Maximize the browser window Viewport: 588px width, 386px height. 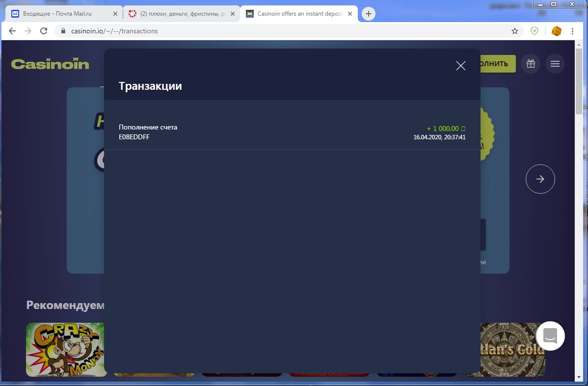(x=554, y=4)
